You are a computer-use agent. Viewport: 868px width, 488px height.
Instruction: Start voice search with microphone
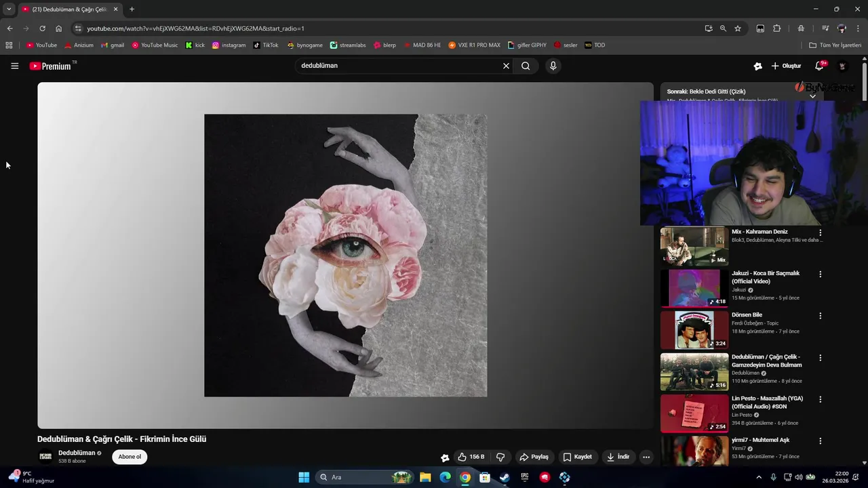(x=553, y=66)
